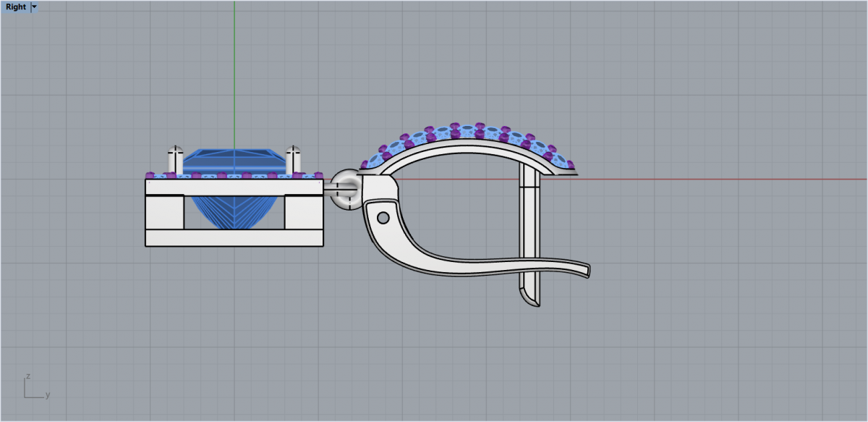Click the Right viewport title label
The height and width of the screenshot is (422, 868).
pos(14,7)
